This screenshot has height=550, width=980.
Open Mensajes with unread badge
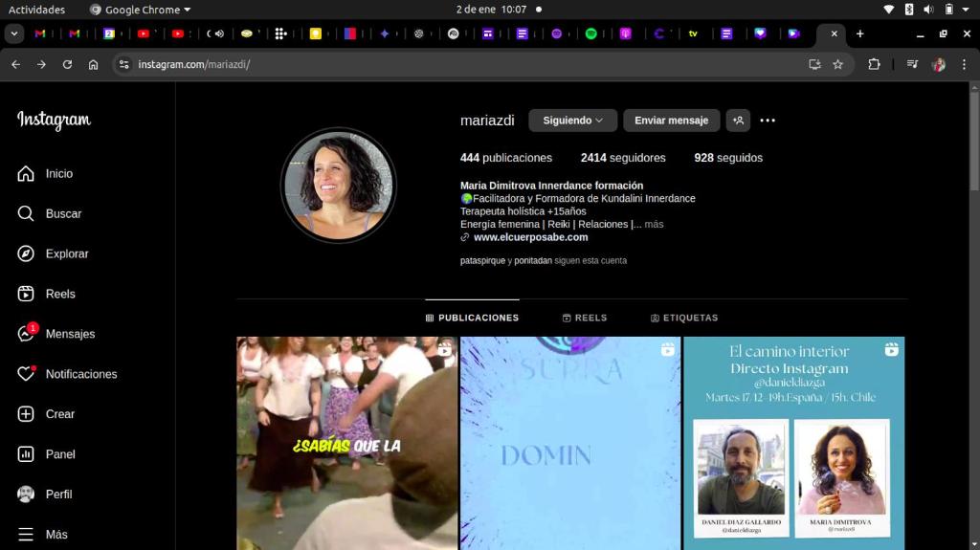26,334
